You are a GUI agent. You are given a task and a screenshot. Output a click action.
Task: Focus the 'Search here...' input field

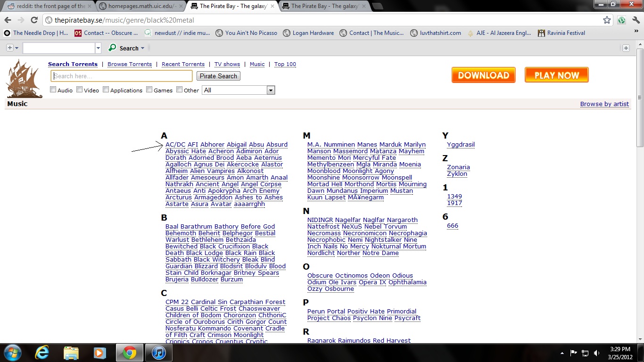tap(122, 76)
